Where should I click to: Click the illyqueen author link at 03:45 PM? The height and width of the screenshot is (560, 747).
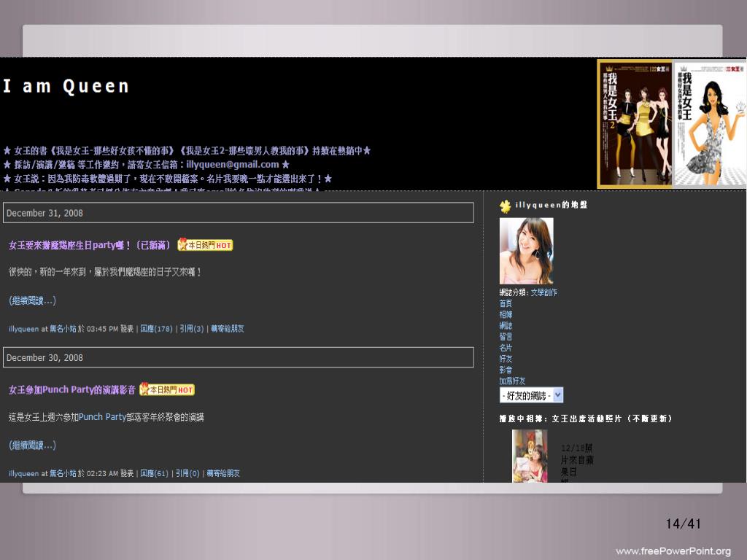point(24,329)
